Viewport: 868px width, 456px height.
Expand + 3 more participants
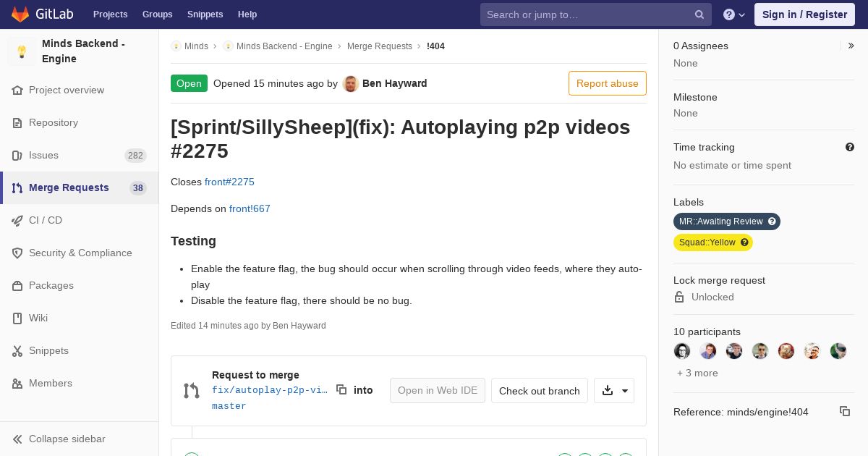click(697, 373)
